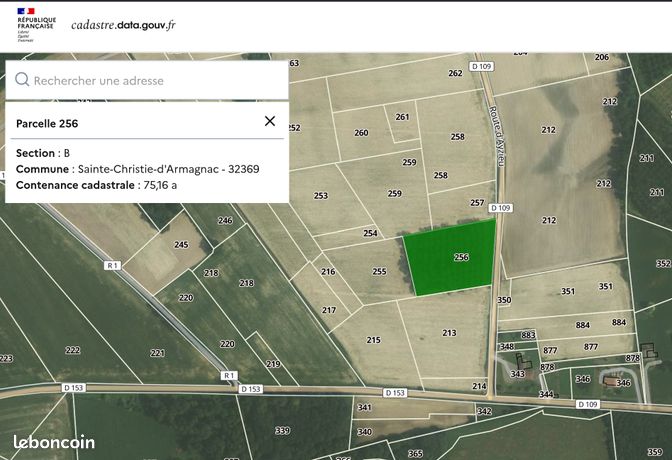Select parcel 340 on the map
Image resolution: width=672 pixels, height=460 pixels.
[x=364, y=432]
